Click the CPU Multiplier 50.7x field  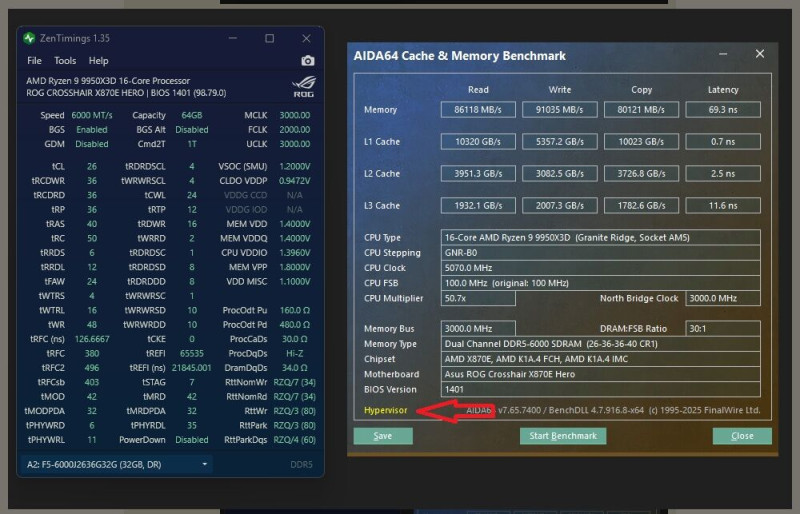point(478,298)
